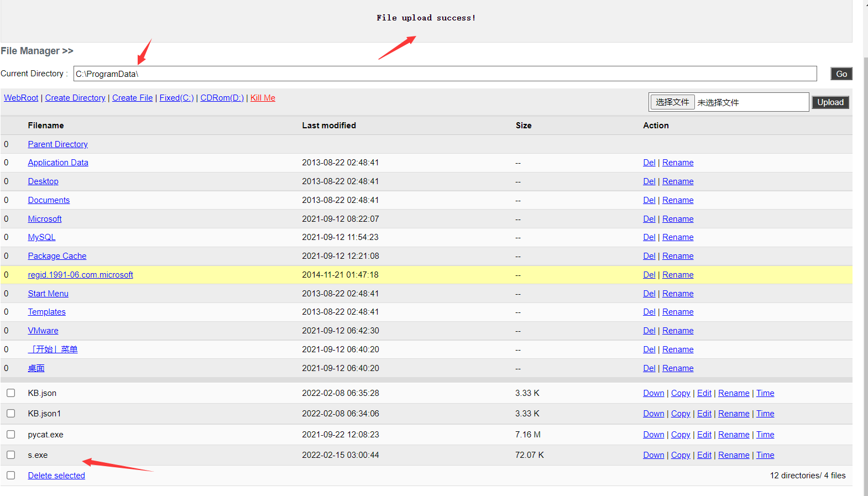Rename the s.exe file
The image size is (868, 496).
(734, 455)
